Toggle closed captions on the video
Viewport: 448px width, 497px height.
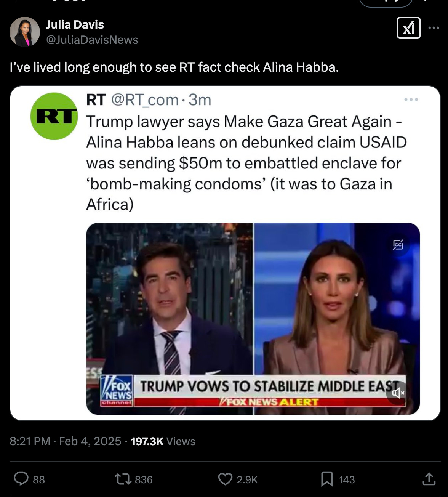click(398, 244)
